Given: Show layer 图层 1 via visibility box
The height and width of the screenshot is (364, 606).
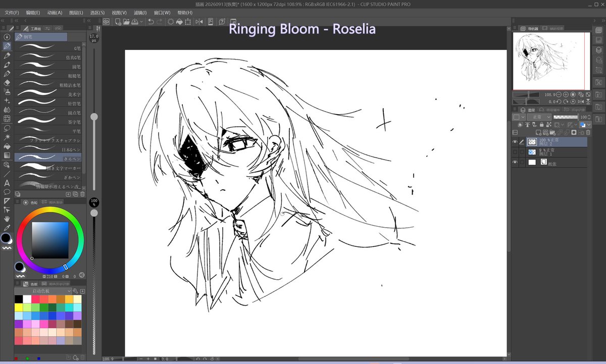Looking at the screenshot, I should point(515,152).
